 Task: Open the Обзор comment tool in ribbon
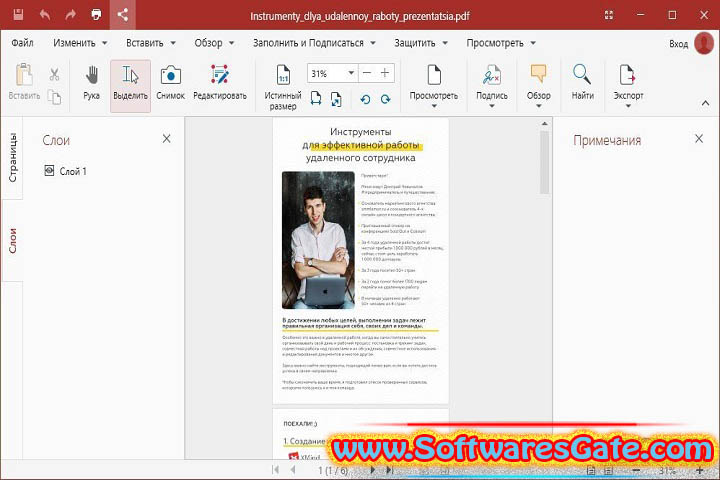click(x=539, y=86)
